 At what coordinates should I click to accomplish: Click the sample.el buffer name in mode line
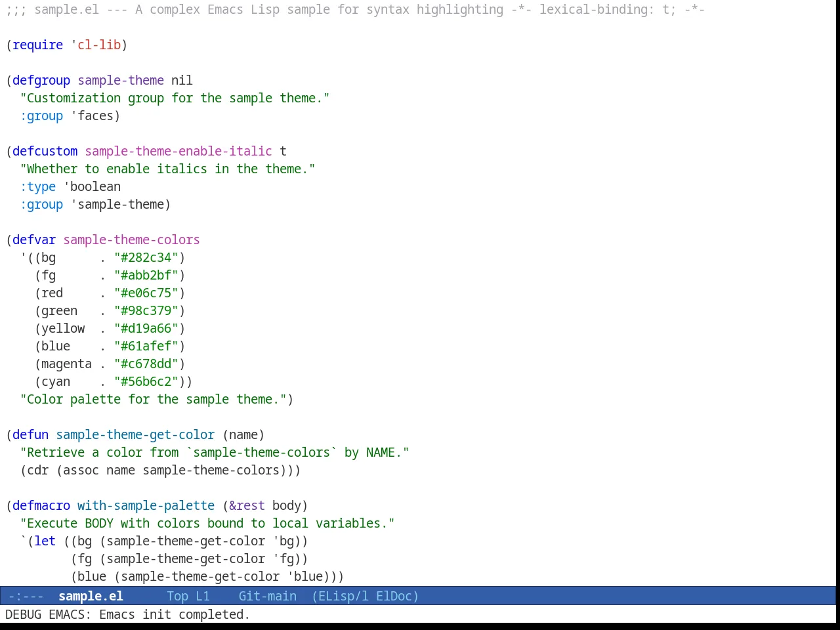click(x=91, y=596)
